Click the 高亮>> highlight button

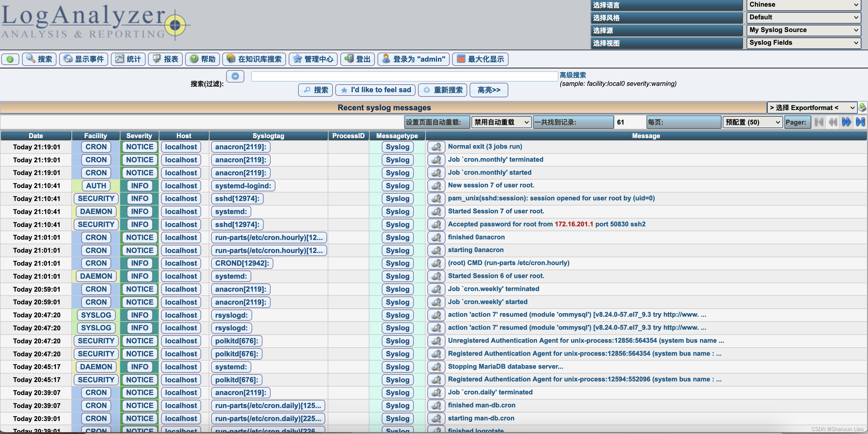[489, 90]
